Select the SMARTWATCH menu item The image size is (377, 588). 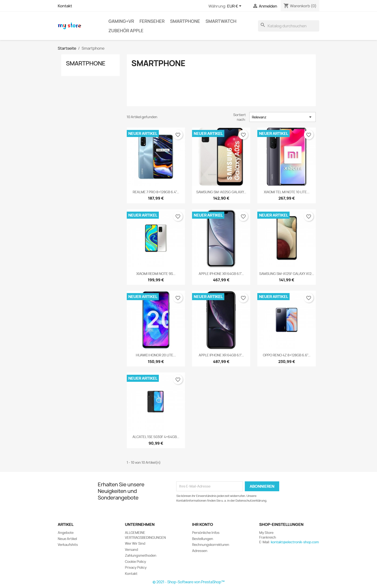click(221, 21)
